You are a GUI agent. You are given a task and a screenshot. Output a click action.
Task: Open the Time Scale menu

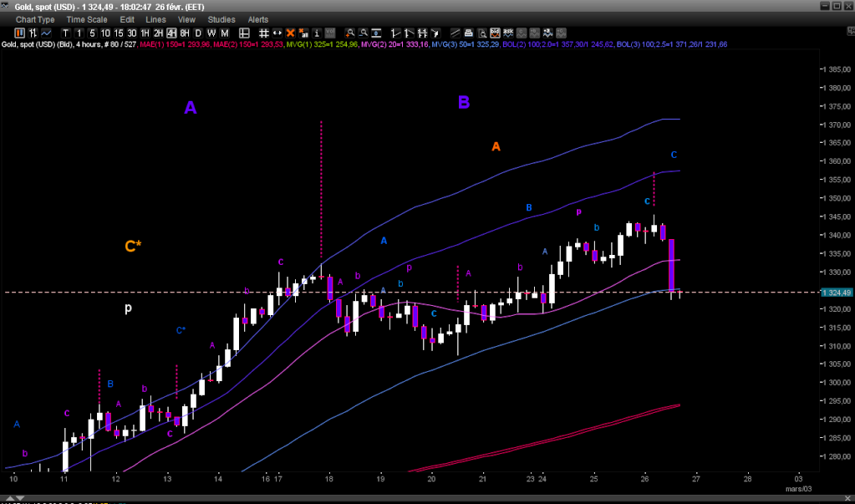[x=87, y=19]
